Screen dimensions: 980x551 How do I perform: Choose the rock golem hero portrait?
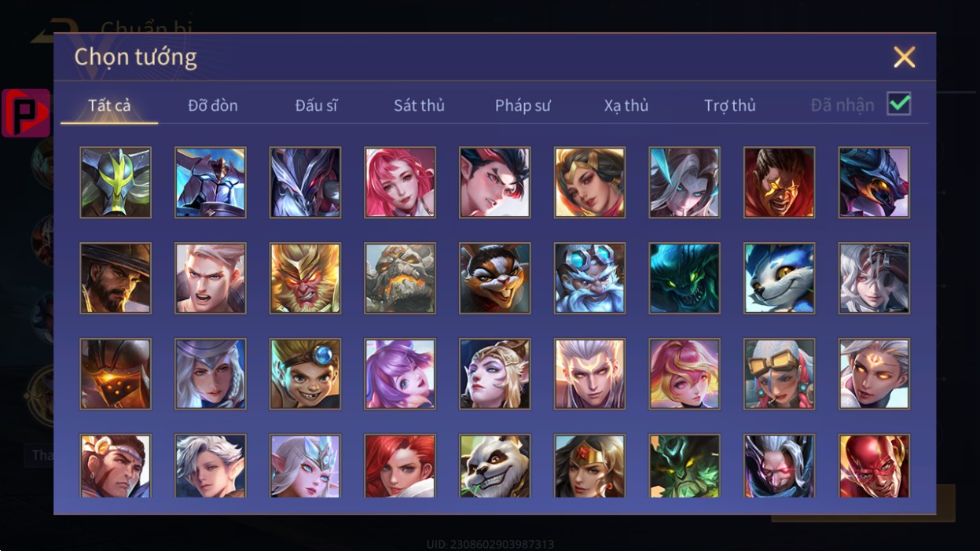[x=400, y=278]
